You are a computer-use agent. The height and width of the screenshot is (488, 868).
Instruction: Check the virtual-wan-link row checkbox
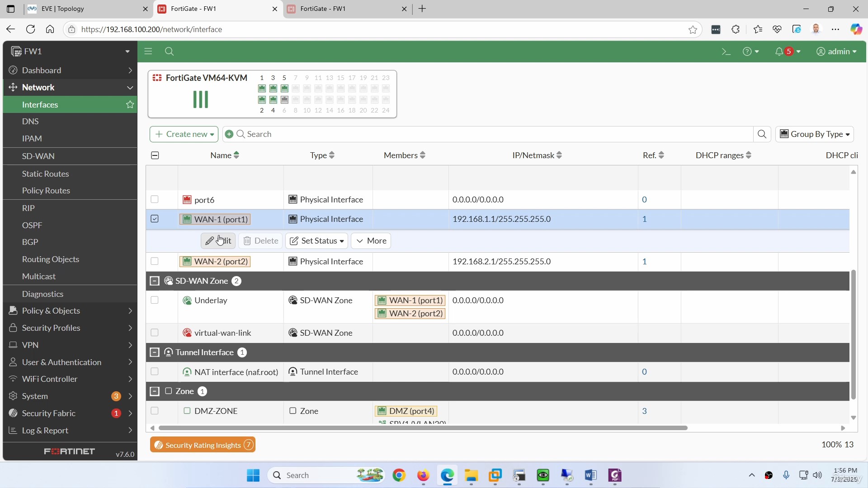coord(155,333)
